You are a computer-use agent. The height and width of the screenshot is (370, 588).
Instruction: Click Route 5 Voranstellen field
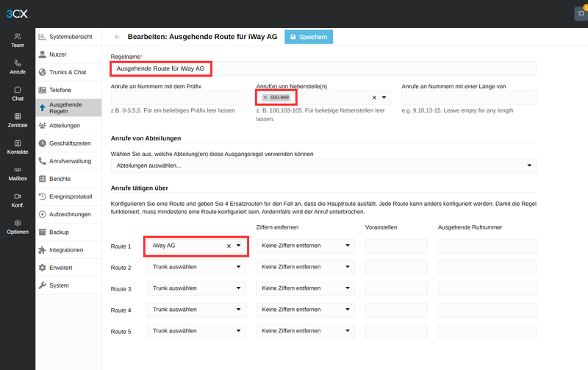coord(396,331)
